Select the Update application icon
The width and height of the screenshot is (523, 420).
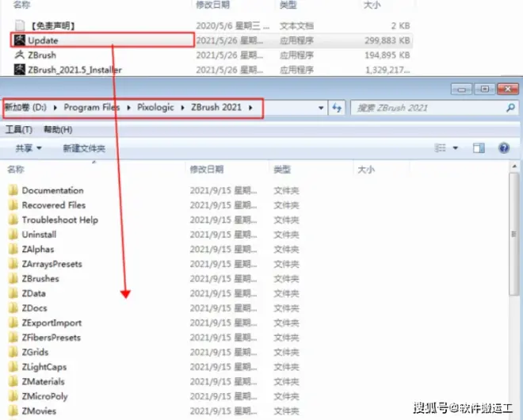(19, 40)
